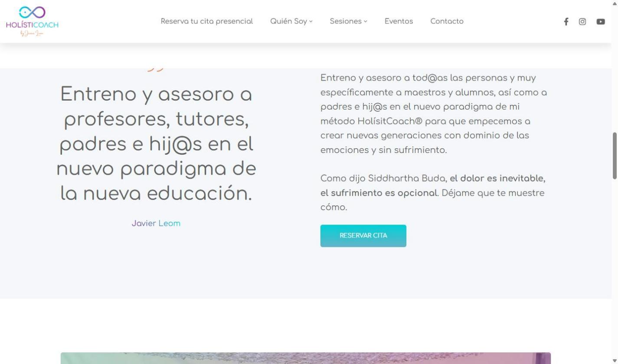Click the page's vertical scrollbar thumb
The height and width of the screenshot is (364, 618).
coord(615,156)
